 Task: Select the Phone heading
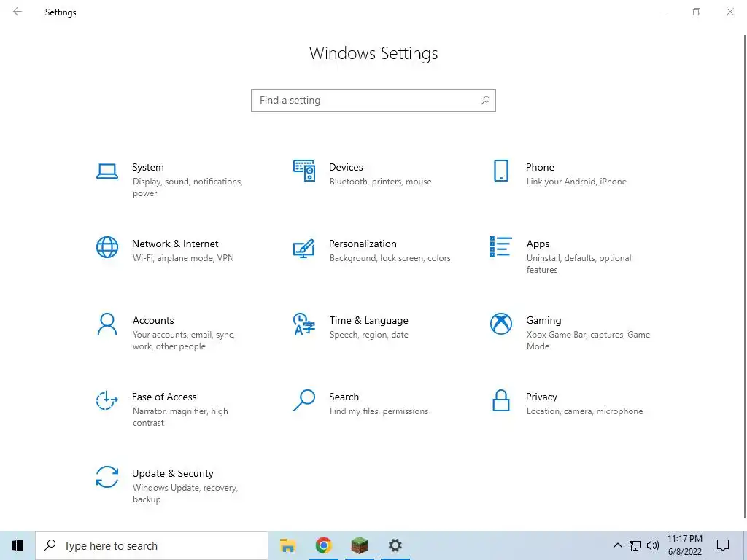coord(540,167)
